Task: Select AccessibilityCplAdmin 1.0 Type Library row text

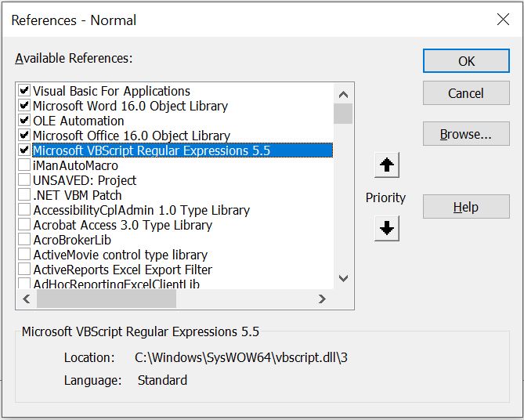Action: tap(141, 210)
